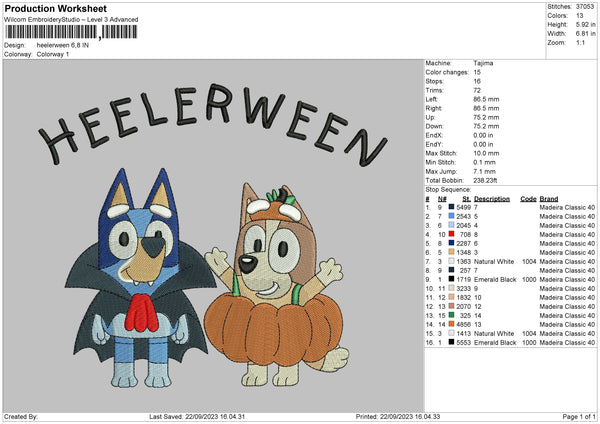
Task: Click the 'N#' column header
Action: coord(442,199)
